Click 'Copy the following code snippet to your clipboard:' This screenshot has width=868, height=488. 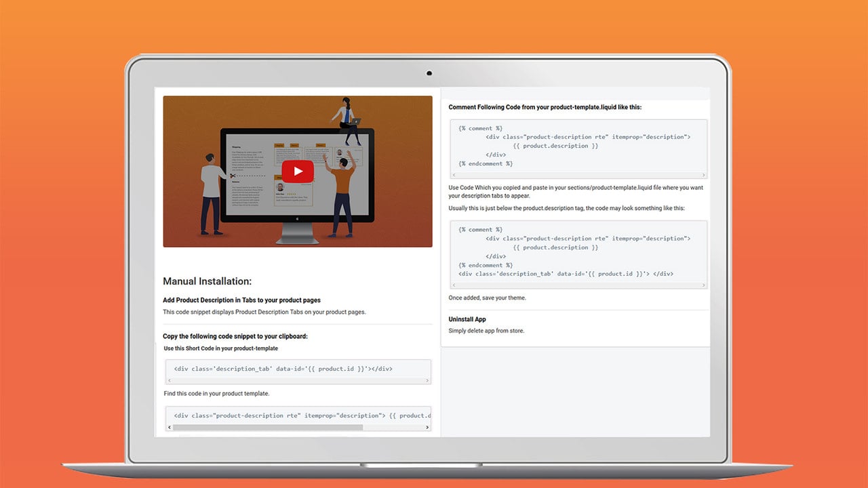point(235,336)
